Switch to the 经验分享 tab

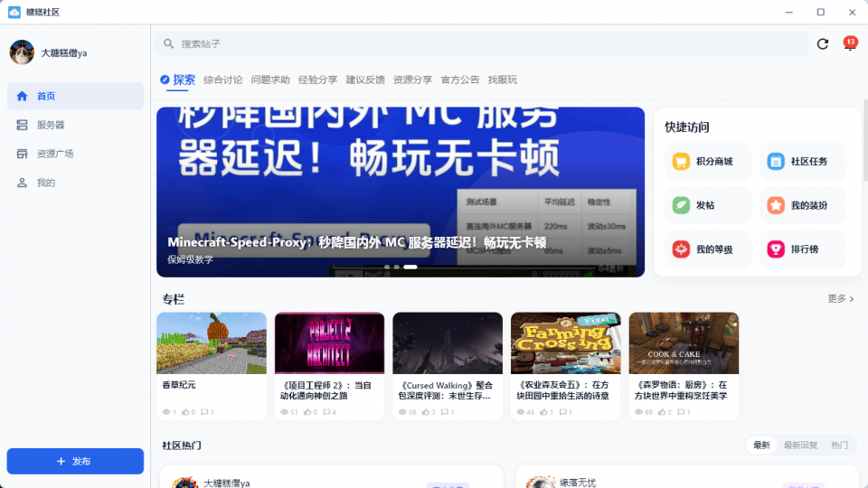[317, 80]
